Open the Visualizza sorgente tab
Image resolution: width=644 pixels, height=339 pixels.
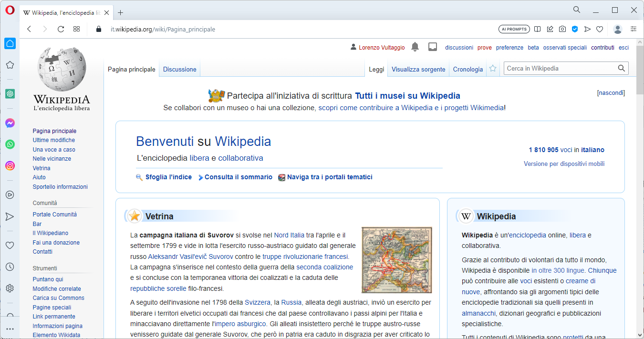tap(418, 69)
